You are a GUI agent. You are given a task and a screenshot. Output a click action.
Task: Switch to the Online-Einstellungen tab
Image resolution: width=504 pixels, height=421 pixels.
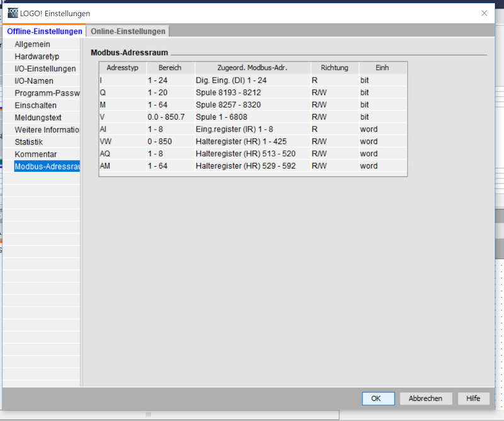(x=128, y=31)
